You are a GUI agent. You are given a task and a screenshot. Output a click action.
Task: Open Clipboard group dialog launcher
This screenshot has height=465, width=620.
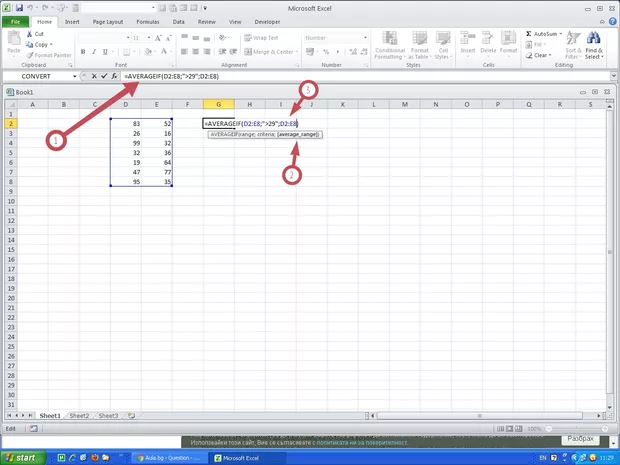click(x=70, y=65)
